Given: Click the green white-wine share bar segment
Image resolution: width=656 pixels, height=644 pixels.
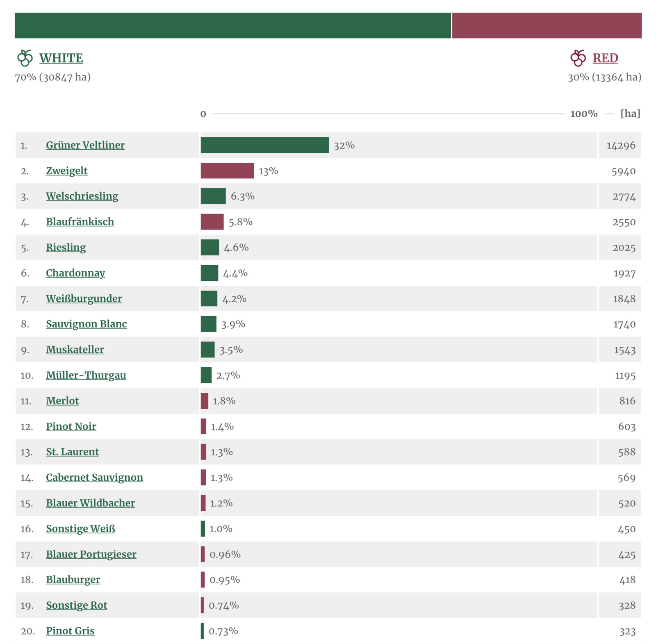Looking at the screenshot, I should pos(232,25).
